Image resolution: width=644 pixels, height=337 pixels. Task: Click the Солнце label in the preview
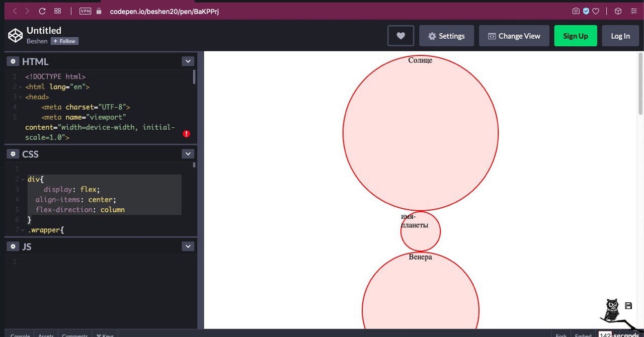coord(420,60)
